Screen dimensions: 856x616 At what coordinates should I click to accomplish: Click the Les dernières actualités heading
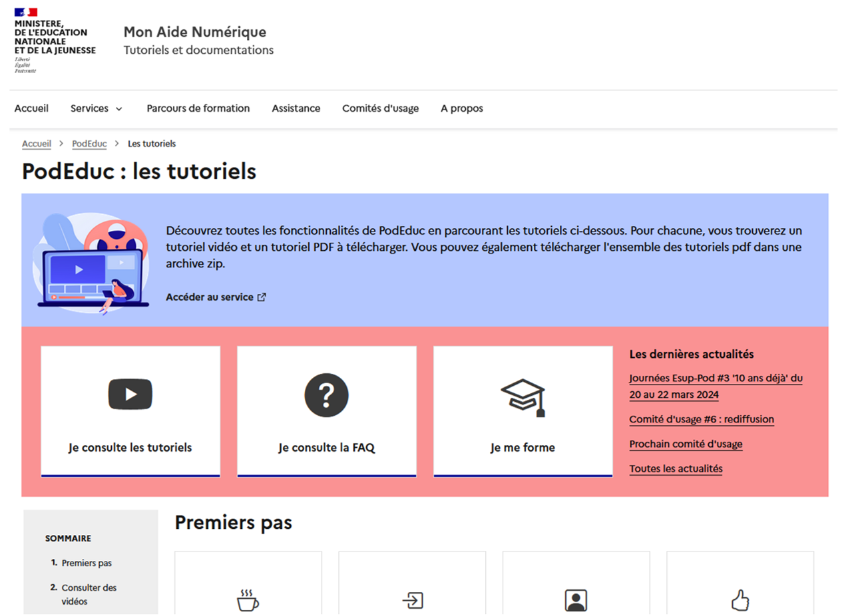point(692,355)
